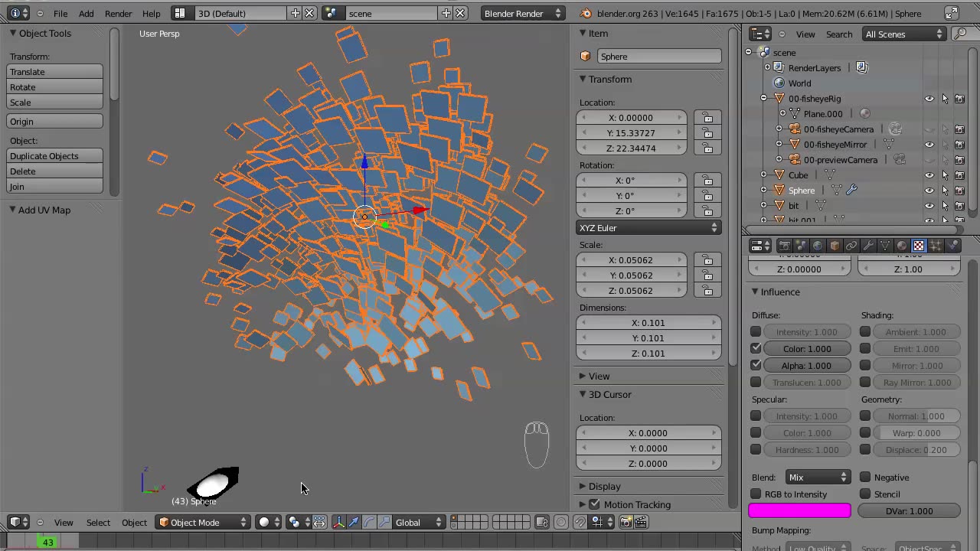Image resolution: width=980 pixels, height=551 pixels.
Task: Open the Global orientation dropdown
Action: click(x=419, y=522)
